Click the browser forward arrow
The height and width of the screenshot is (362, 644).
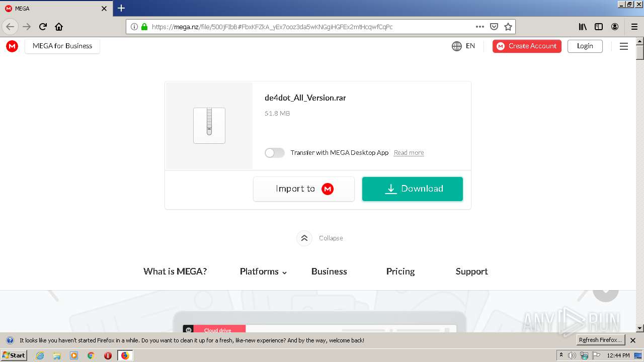tap(27, 27)
